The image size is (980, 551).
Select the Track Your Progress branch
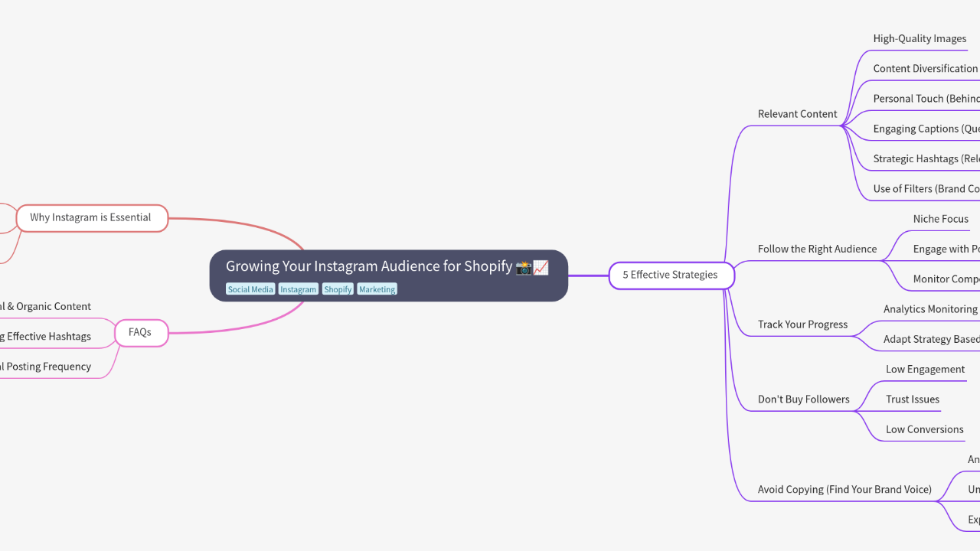(x=802, y=324)
